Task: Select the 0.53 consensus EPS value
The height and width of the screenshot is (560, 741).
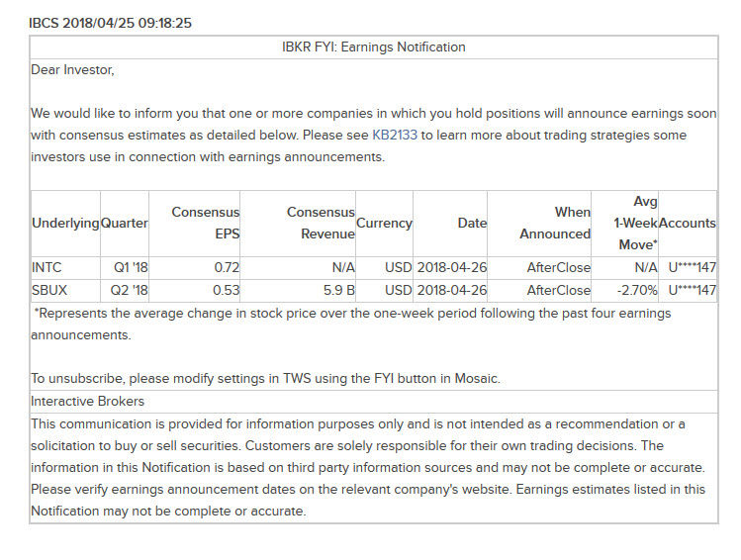Action: click(228, 291)
